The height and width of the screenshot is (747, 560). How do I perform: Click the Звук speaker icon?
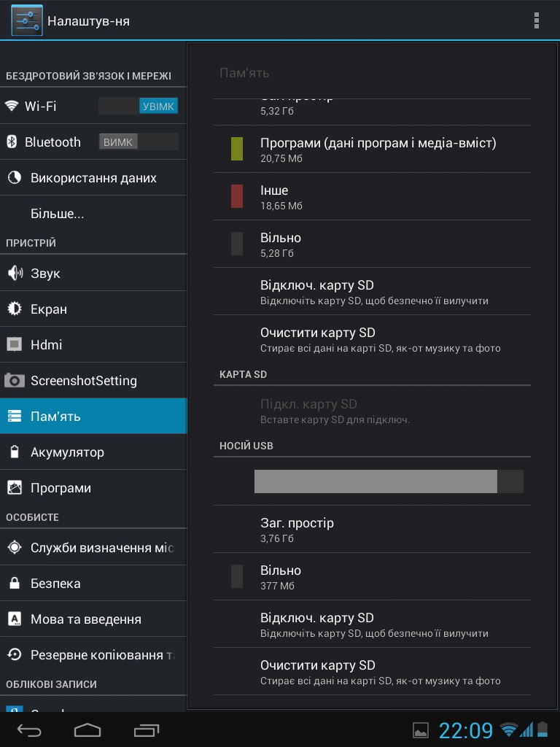click(x=14, y=273)
